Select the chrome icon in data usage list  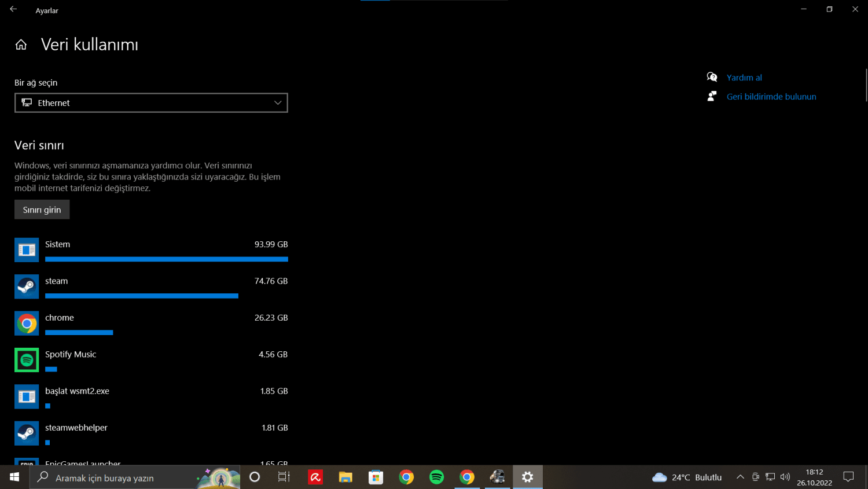point(27,323)
